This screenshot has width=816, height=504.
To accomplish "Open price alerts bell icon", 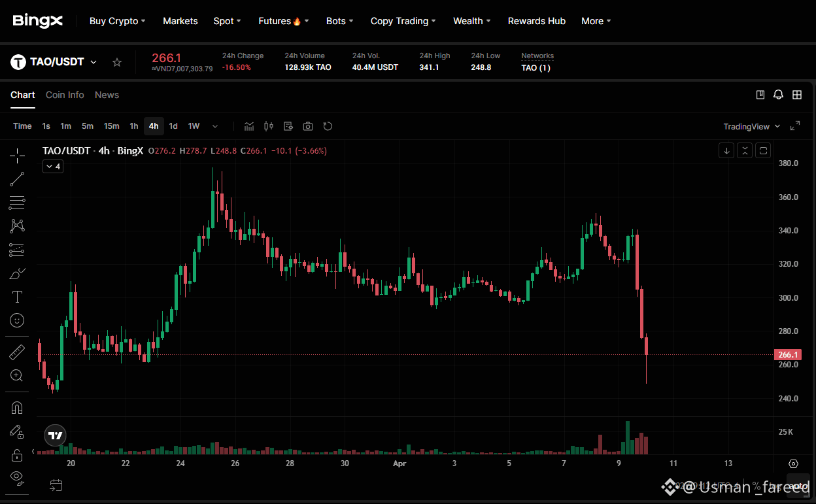I will (x=778, y=95).
